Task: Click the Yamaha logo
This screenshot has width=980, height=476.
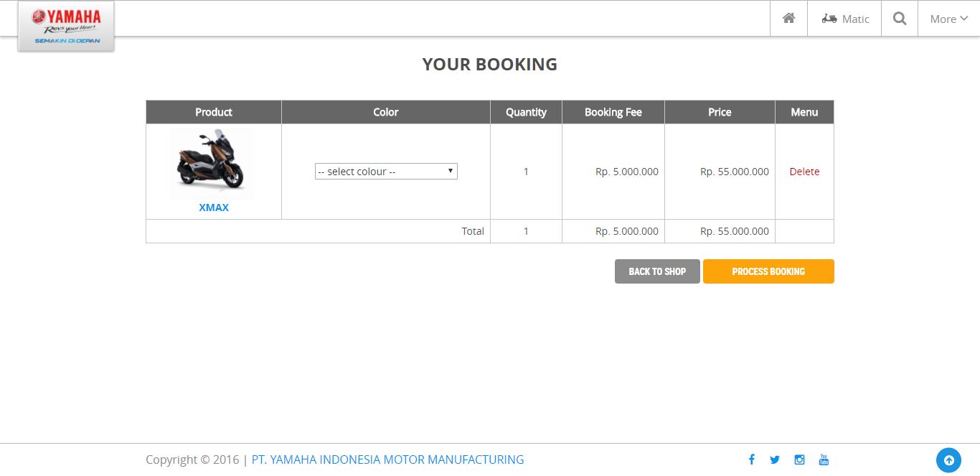Action: click(x=66, y=27)
